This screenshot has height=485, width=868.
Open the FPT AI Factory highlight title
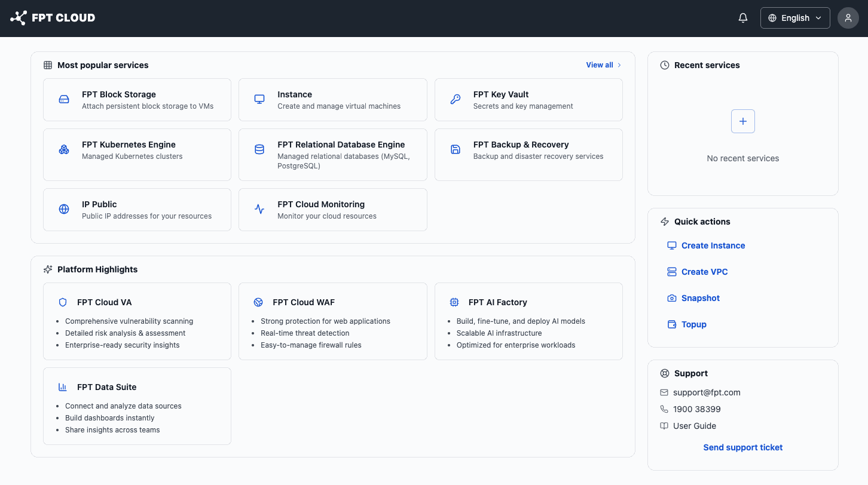click(498, 302)
